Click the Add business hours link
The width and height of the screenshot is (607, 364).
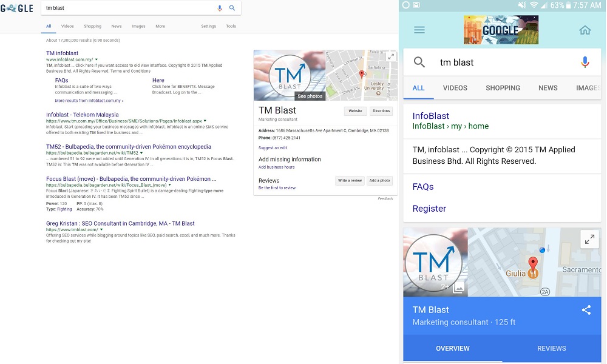[276, 167]
